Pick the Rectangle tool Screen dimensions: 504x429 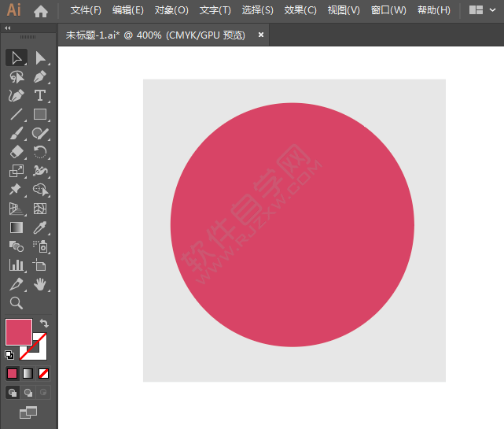(x=41, y=114)
